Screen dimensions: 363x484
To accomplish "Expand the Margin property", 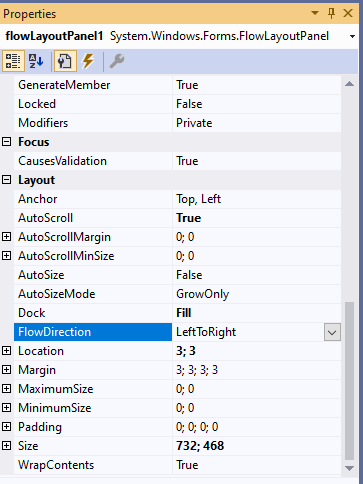I will tap(7, 370).
